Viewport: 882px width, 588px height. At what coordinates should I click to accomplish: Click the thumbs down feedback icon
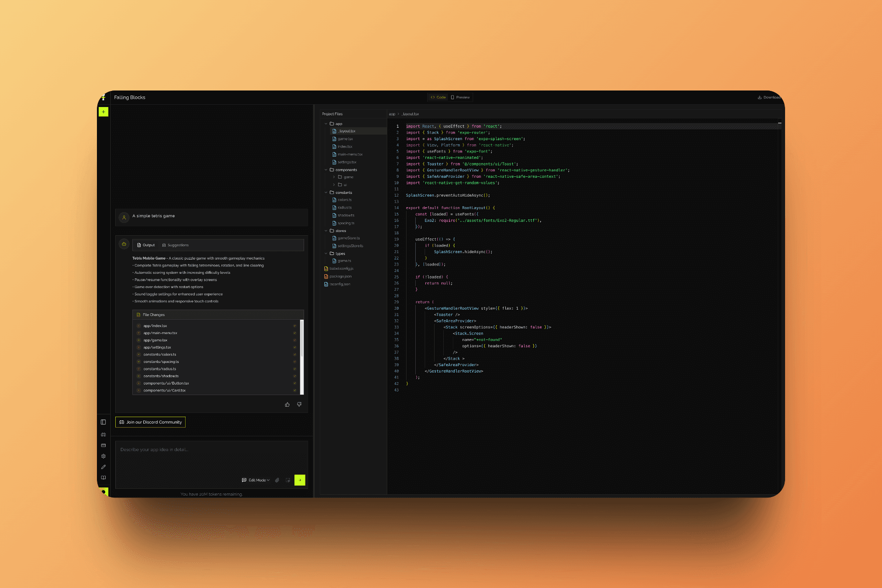[299, 404]
